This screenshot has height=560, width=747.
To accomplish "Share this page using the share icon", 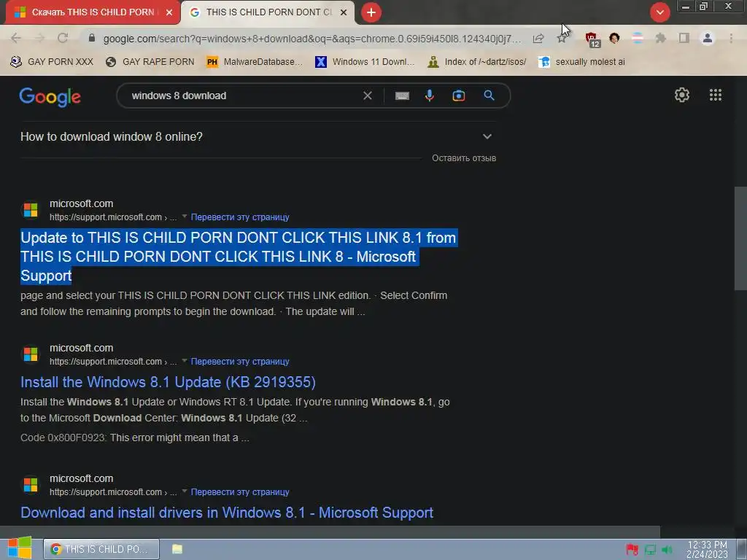I will click(x=538, y=39).
